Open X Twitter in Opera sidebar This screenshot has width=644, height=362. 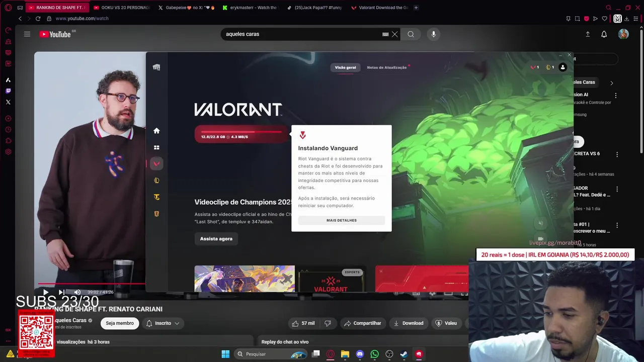(x=8, y=102)
